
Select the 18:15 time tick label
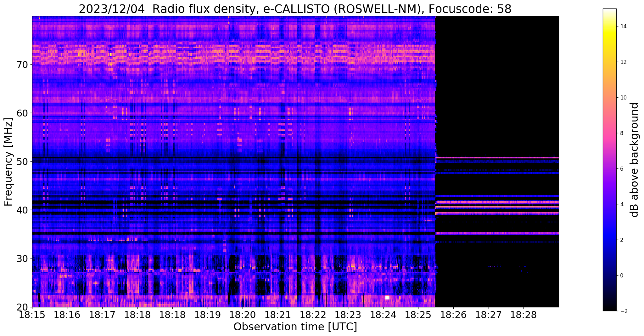coord(32,315)
